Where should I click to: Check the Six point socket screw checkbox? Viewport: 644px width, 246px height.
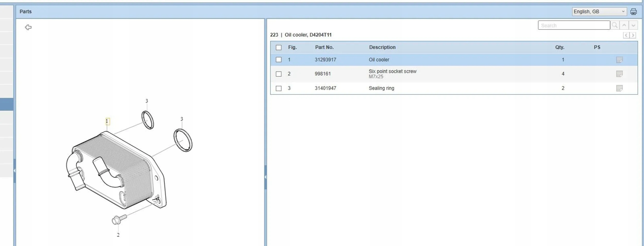[x=278, y=74]
